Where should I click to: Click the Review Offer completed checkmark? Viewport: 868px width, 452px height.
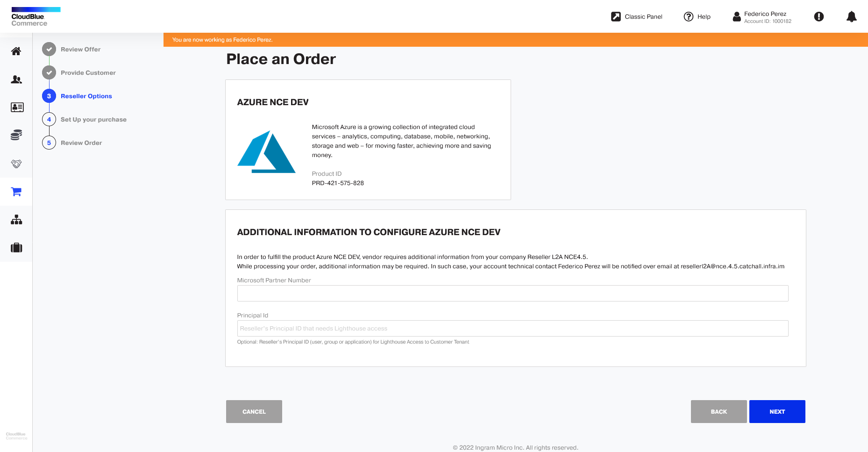[x=49, y=49]
